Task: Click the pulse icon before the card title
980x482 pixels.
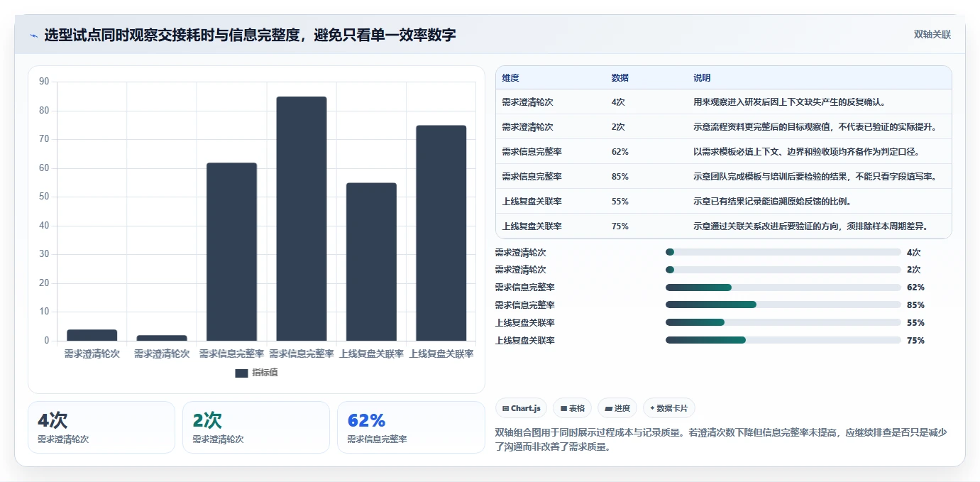Action: 34,35
